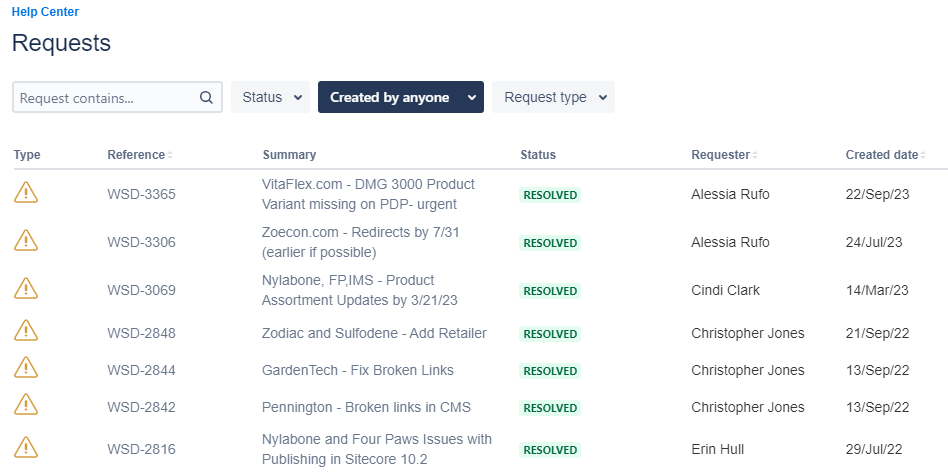Screen dimensions: 948x475
Task: Open reference WSD-2848
Action: [x=141, y=334]
